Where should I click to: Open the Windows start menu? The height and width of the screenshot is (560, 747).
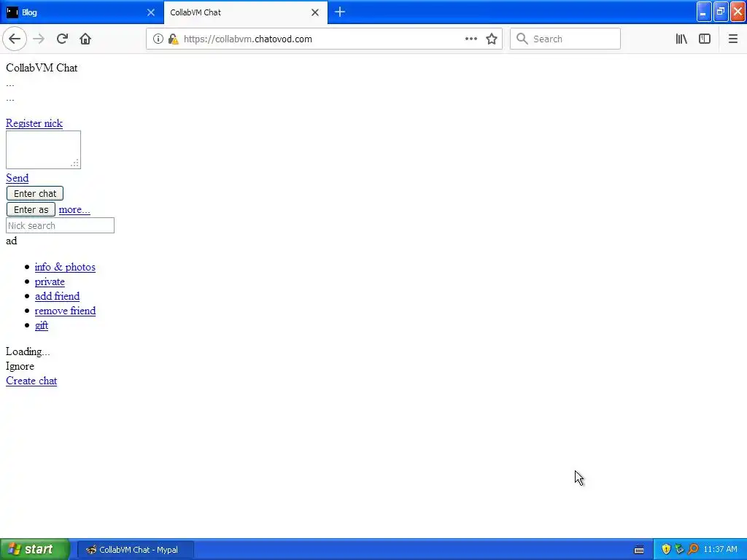click(35, 550)
